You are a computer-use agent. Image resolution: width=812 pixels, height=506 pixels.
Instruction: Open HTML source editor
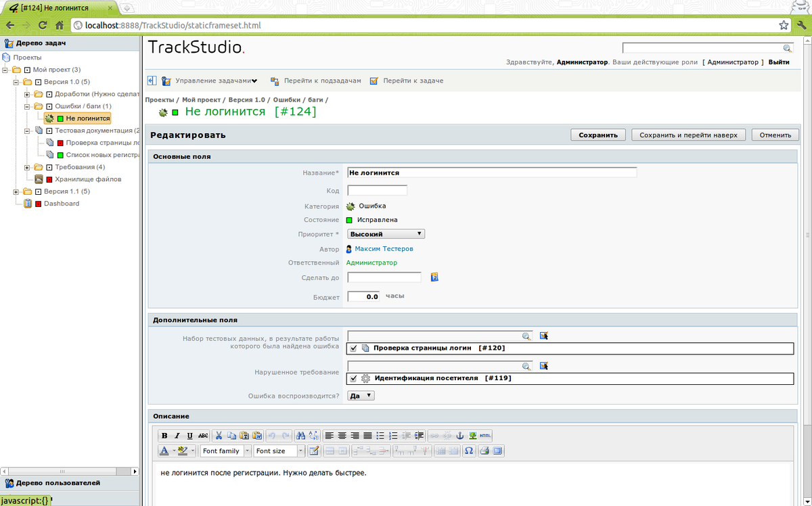486,436
